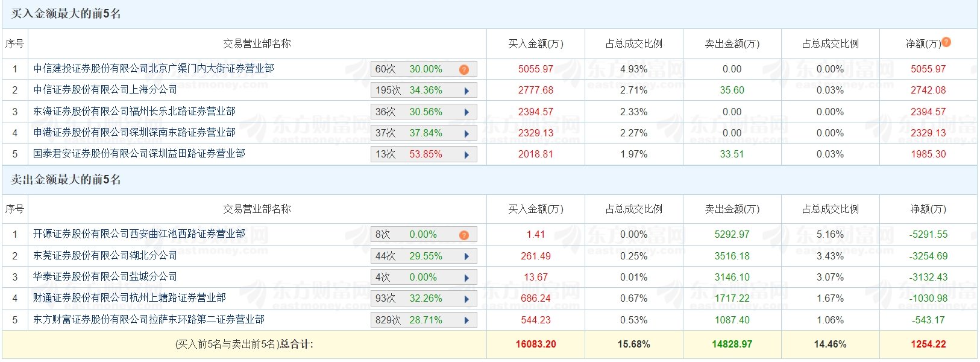Click the 195次 34.36% stat text

[409, 91]
